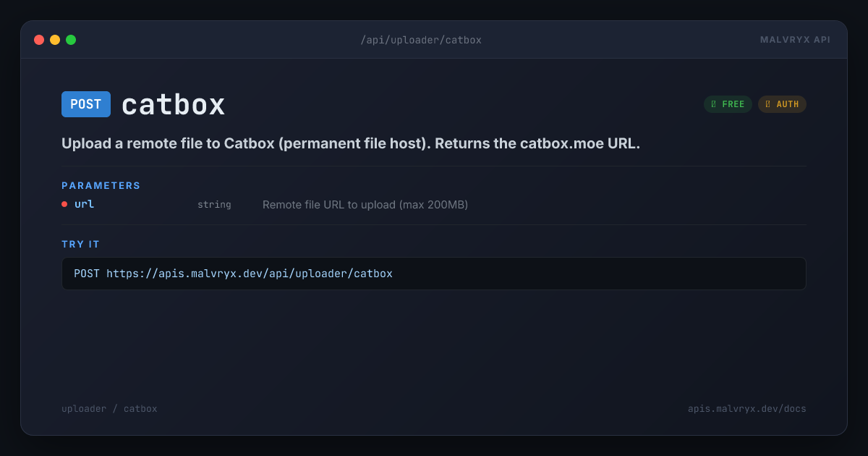Viewport: 868px width, 456px height.
Task: Click the MALVRYX API label
Action: [x=795, y=40]
